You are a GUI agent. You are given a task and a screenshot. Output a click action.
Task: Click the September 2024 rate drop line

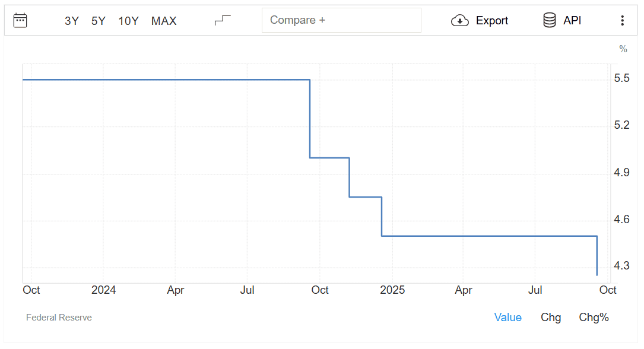tap(310, 119)
